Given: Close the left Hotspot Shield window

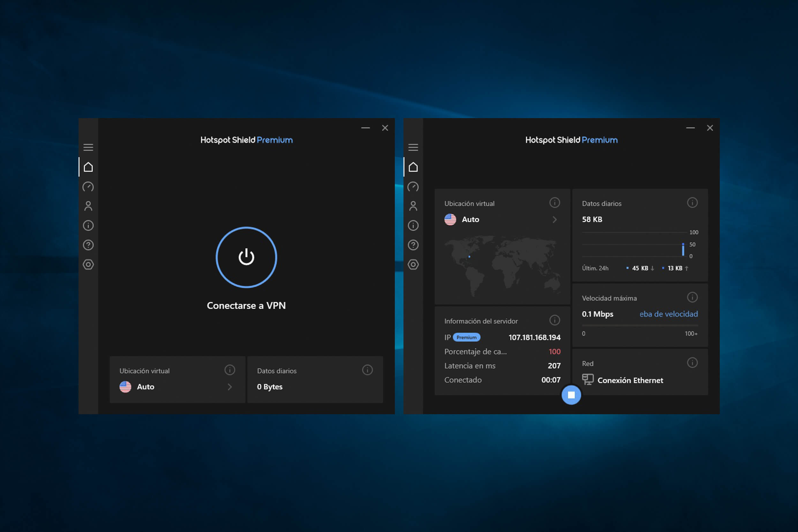Looking at the screenshot, I should 385,128.
